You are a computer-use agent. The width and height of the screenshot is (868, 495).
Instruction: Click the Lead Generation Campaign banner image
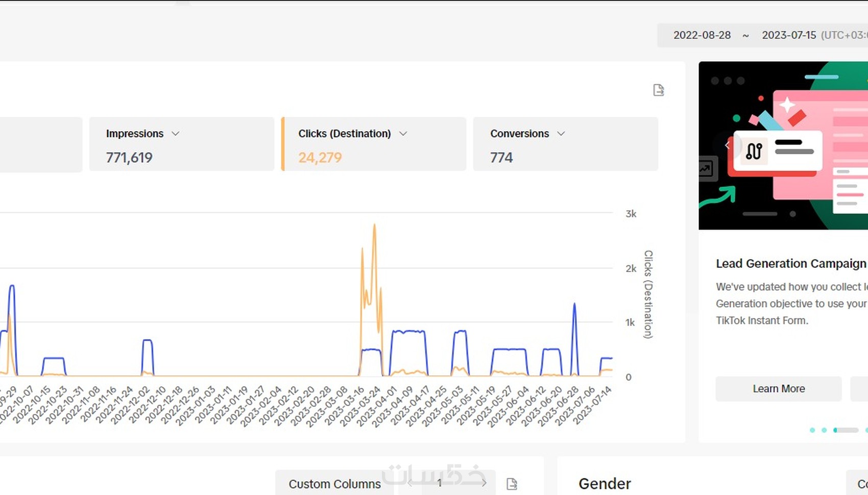pos(783,145)
